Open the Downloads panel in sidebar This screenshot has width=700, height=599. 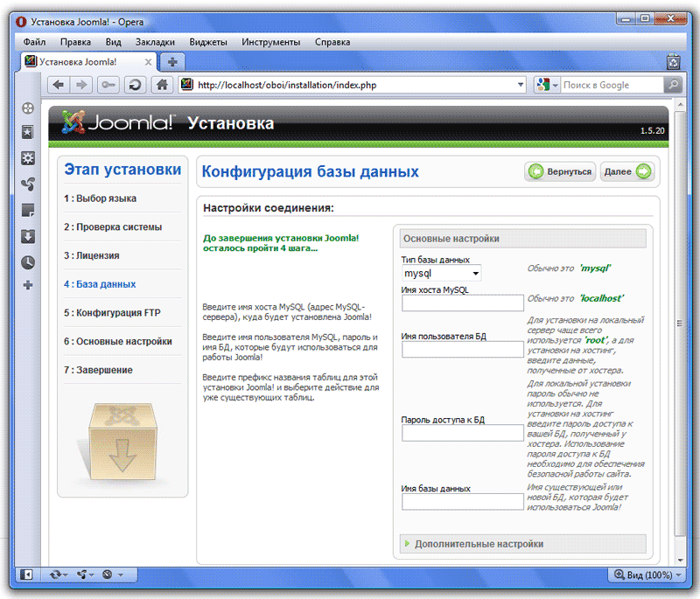coord(28,236)
